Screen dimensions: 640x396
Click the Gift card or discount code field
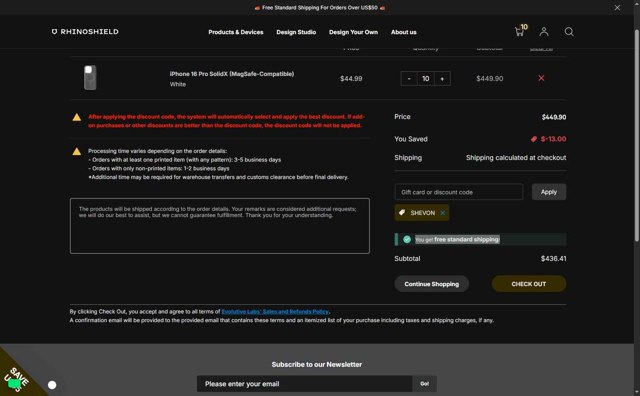point(459,192)
